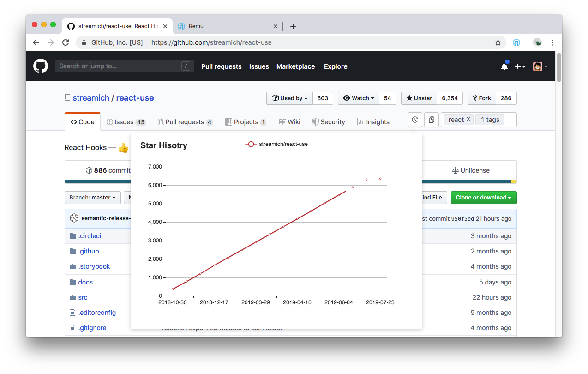Click the semantic-release bot avatar icon
Image resolution: width=588 pixels, height=374 pixels.
coord(74,218)
